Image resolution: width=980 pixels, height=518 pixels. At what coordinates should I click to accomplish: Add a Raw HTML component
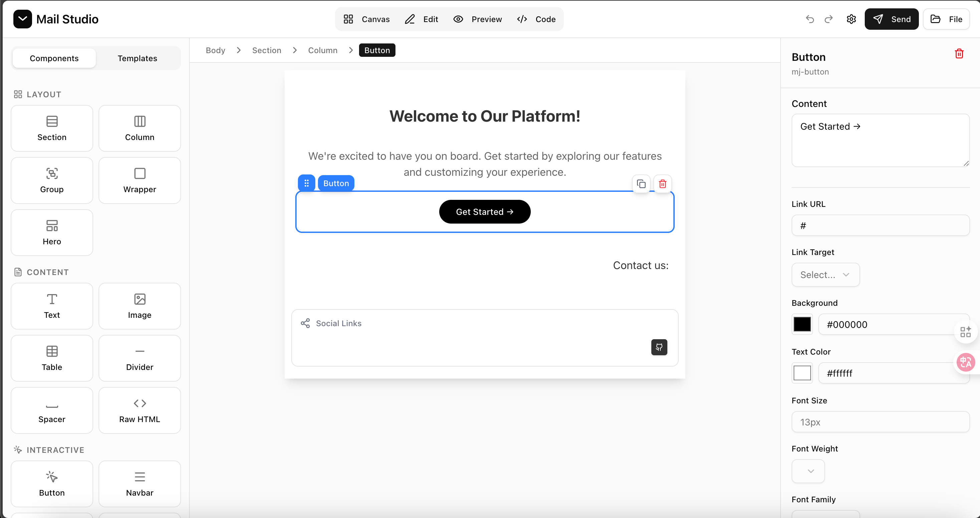(x=139, y=410)
